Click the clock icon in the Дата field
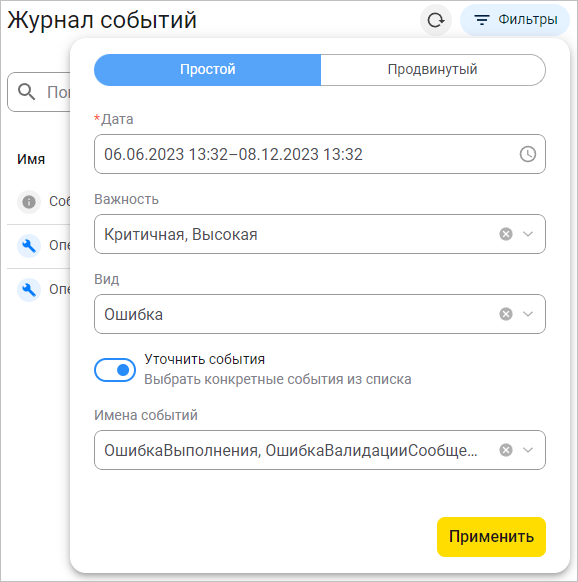Screen dimensions: 578x582 528,154
